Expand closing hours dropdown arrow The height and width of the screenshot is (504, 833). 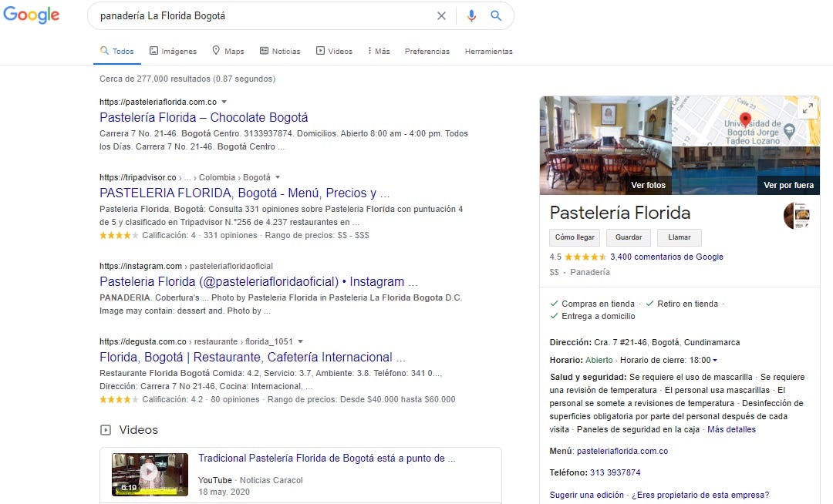[715, 361]
